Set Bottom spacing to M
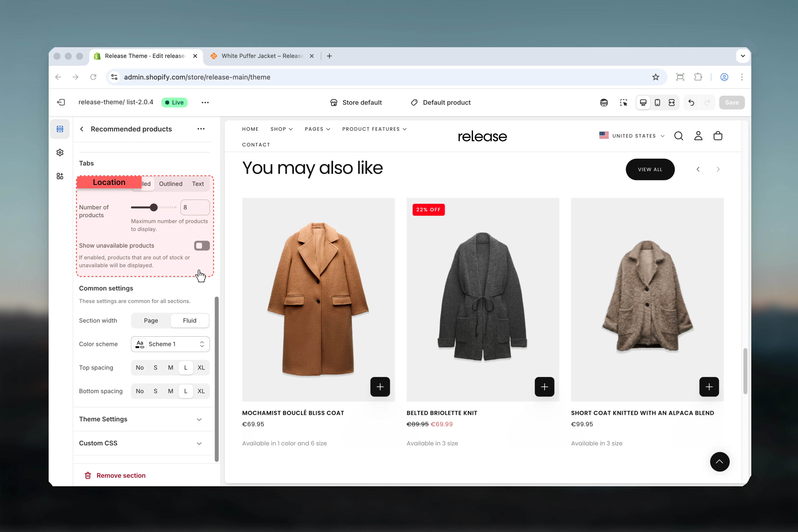The width and height of the screenshot is (798, 532). (171, 391)
